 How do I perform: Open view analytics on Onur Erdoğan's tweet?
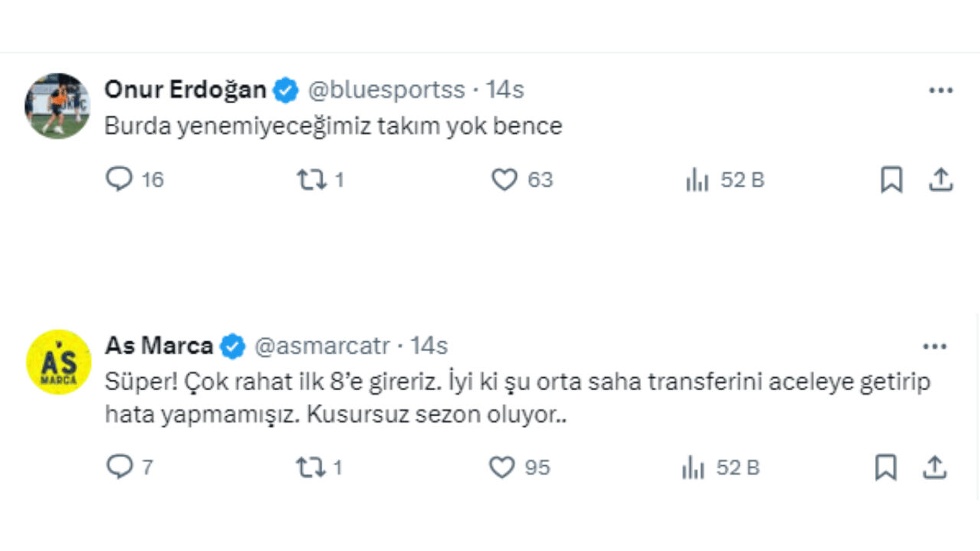tap(697, 180)
